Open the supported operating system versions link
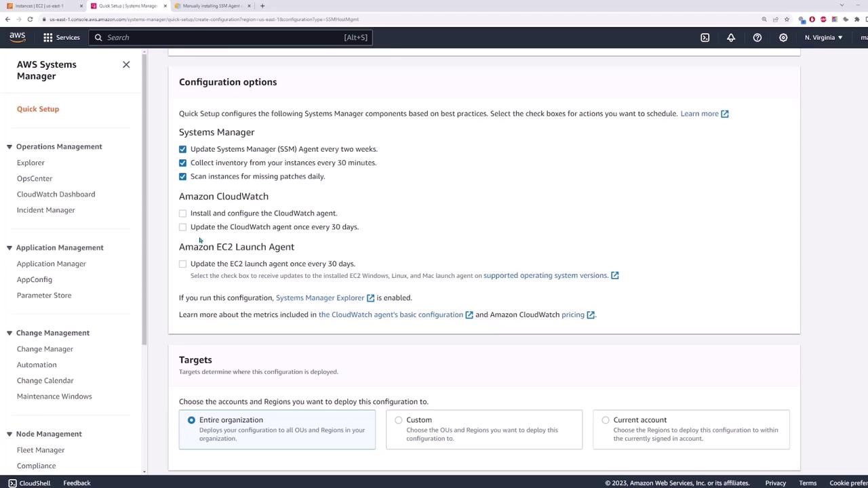 (x=545, y=275)
